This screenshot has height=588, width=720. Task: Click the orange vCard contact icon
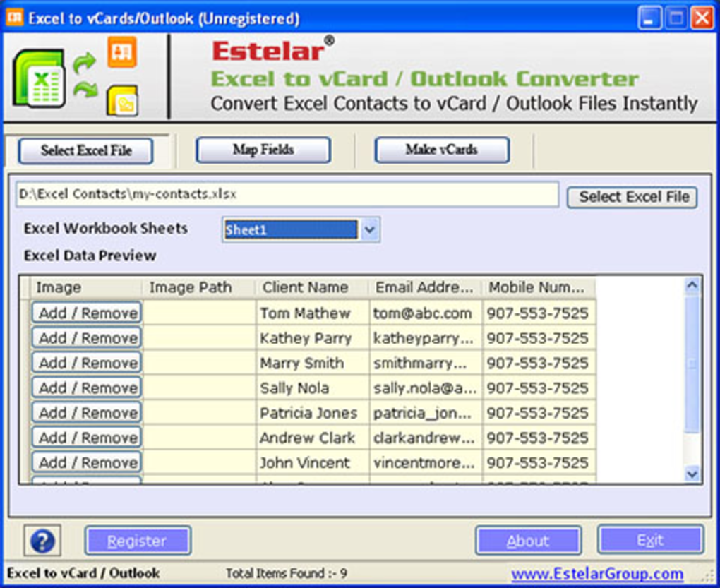122,52
